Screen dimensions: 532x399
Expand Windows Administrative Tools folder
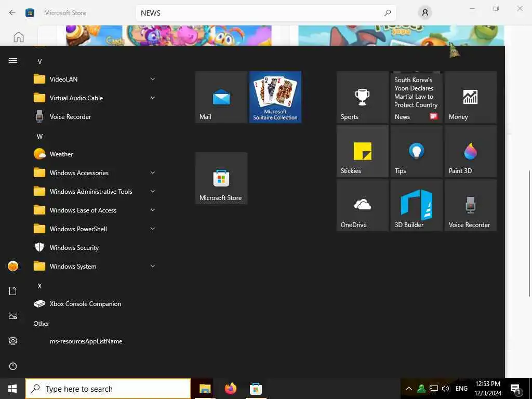click(95, 191)
